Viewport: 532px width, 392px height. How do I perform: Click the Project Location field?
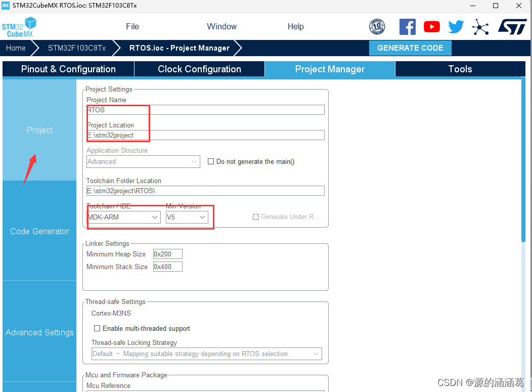[205, 135]
